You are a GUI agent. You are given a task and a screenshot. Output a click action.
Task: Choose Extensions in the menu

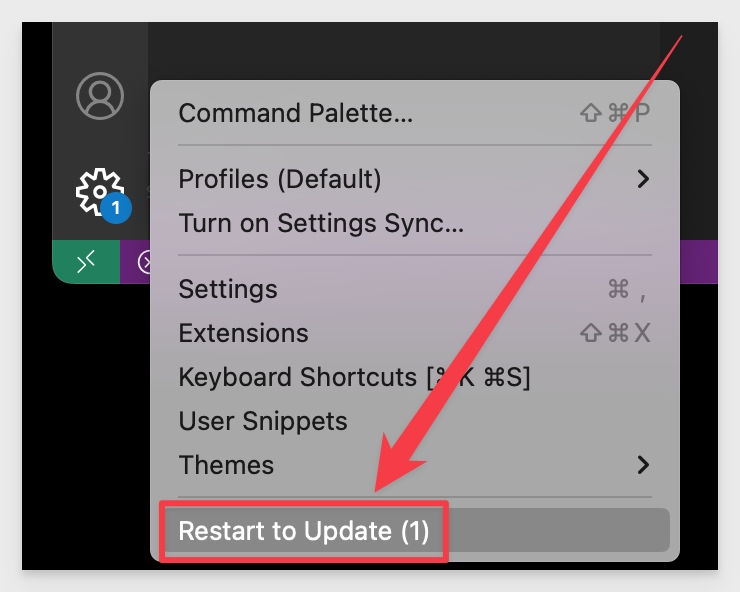click(415, 333)
